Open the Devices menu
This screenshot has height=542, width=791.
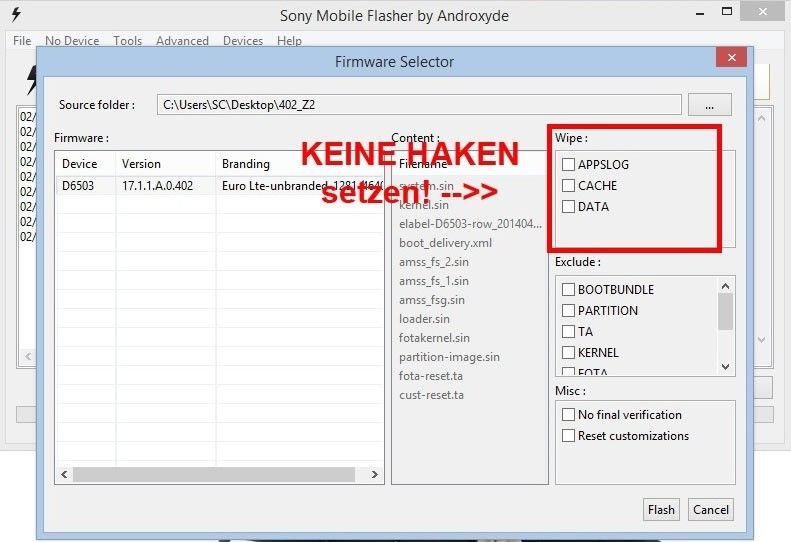[243, 40]
